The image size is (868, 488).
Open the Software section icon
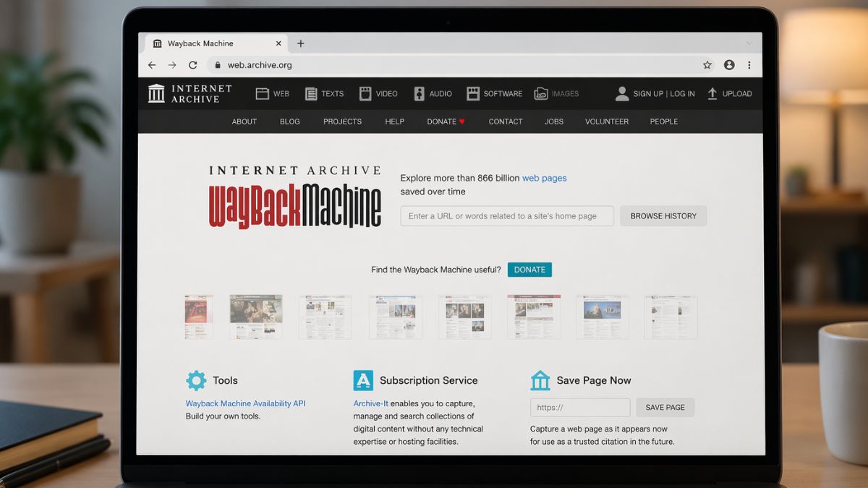click(473, 93)
